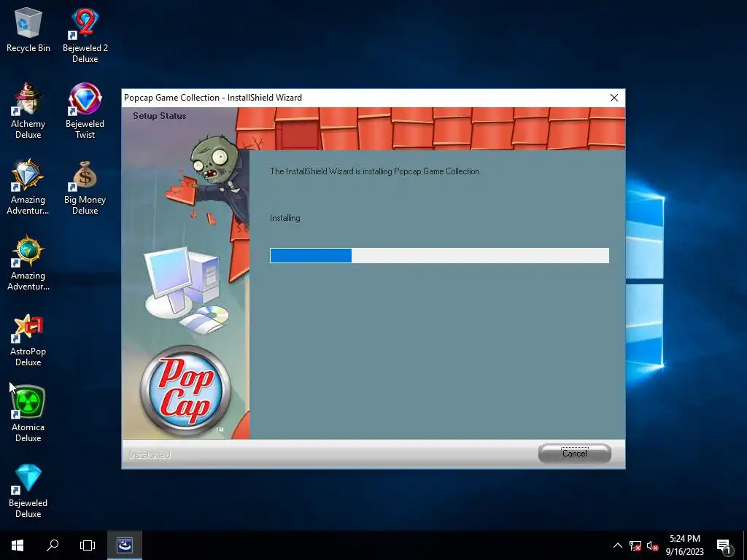This screenshot has height=560, width=747.
Task: Click the muted volume tray icon
Action: (652, 545)
